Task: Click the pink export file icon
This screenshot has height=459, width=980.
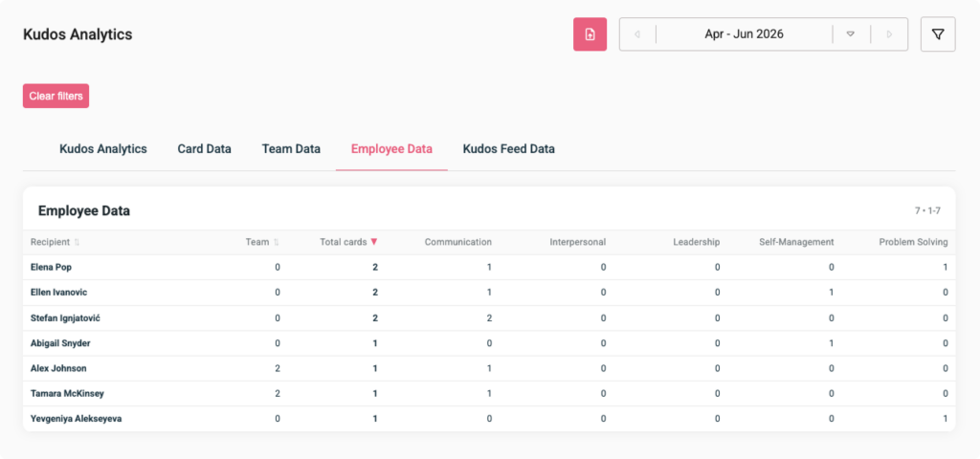Action: pos(590,34)
